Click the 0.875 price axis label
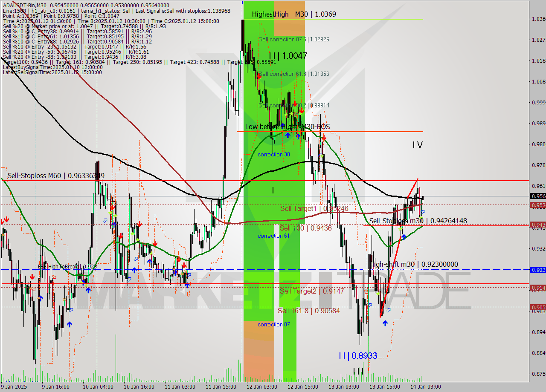Screen dimensions: 546x392 coord(538,374)
